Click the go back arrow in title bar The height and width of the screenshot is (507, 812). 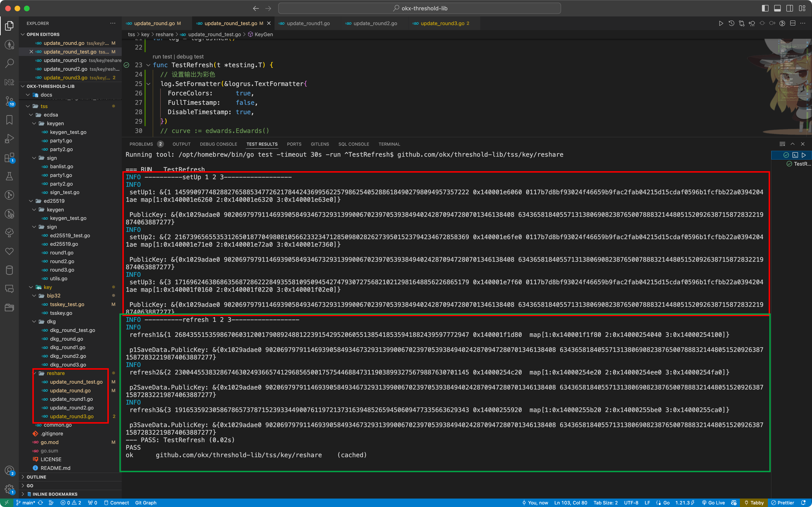[256, 8]
